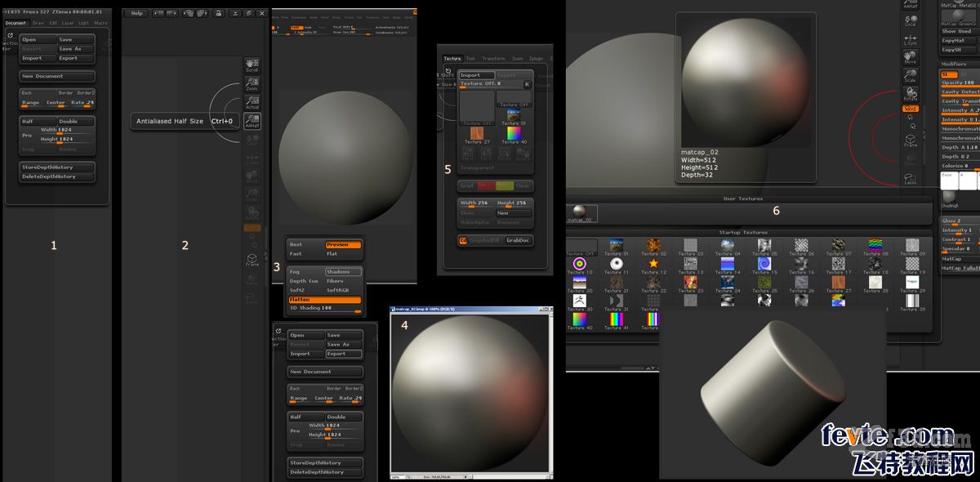Choose Texture 10 concentric rings thumbnail

(x=579, y=264)
